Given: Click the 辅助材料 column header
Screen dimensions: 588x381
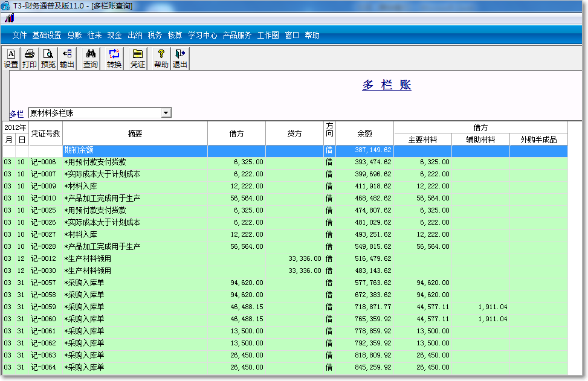Looking at the screenshot, I should (x=482, y=139).
